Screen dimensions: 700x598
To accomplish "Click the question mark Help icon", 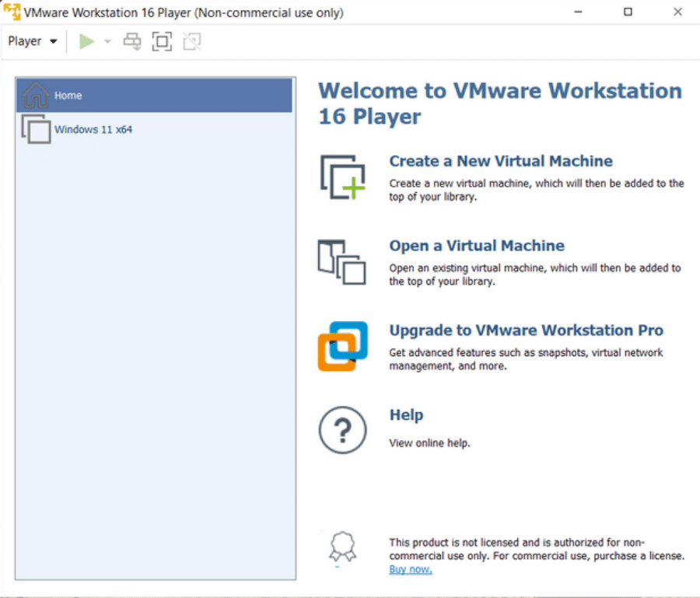I will (x=342, y=430).
